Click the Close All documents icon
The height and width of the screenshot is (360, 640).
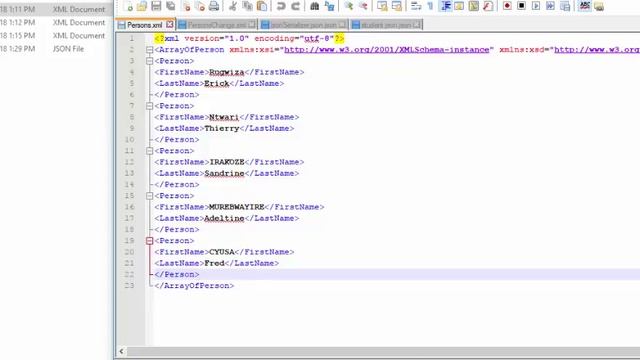click(x=200, y=6)
